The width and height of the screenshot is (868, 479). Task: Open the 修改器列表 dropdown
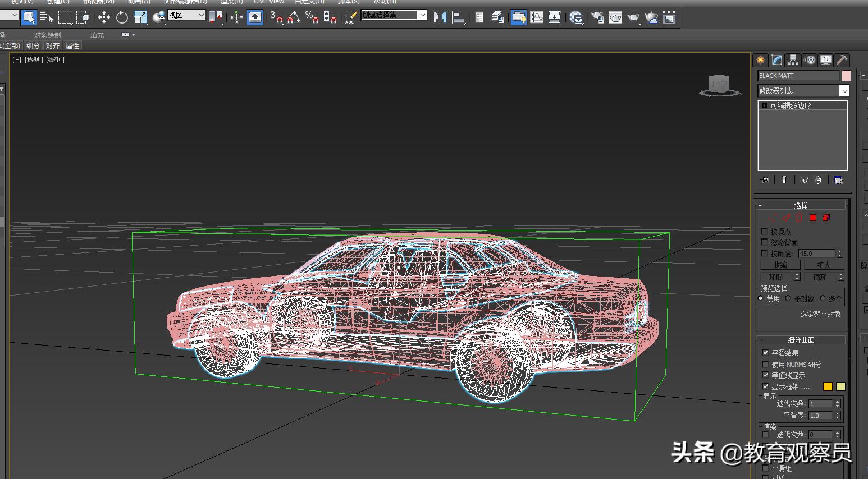coord(844,91)
